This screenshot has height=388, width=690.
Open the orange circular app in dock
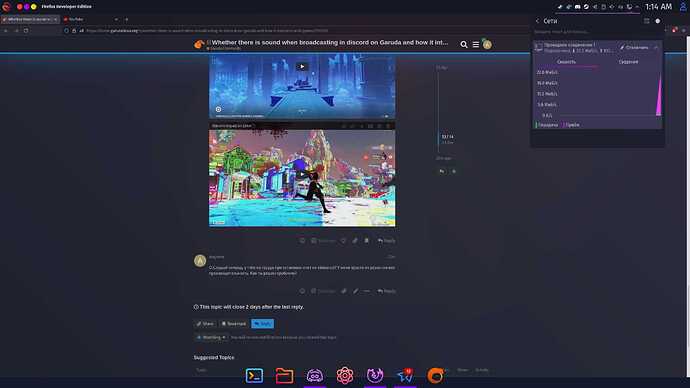(435, 376)
